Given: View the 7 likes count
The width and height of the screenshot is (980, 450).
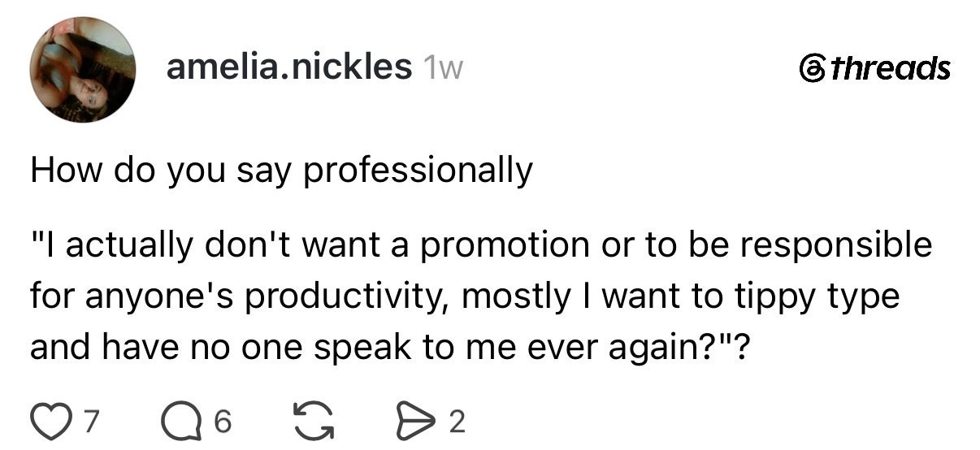Looking at the screenshot, I should click(92, 422).
